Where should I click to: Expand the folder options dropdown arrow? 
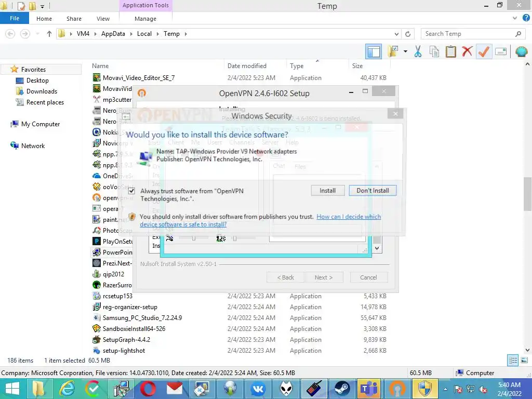(405, 51)
